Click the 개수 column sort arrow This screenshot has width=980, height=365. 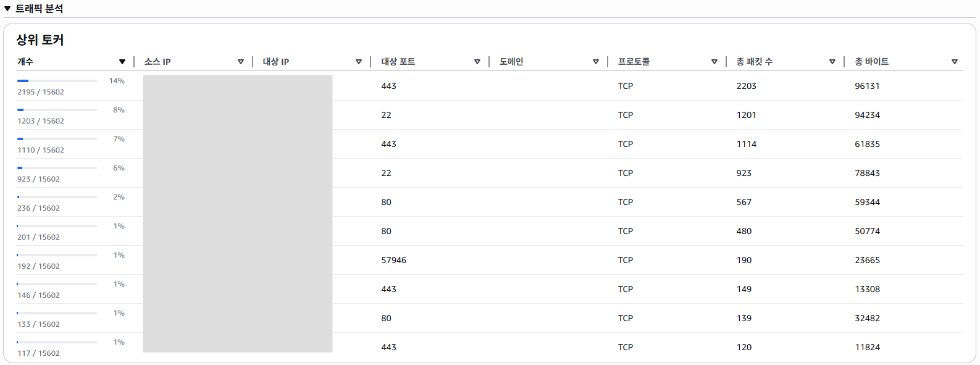click(x=122, y=62)
